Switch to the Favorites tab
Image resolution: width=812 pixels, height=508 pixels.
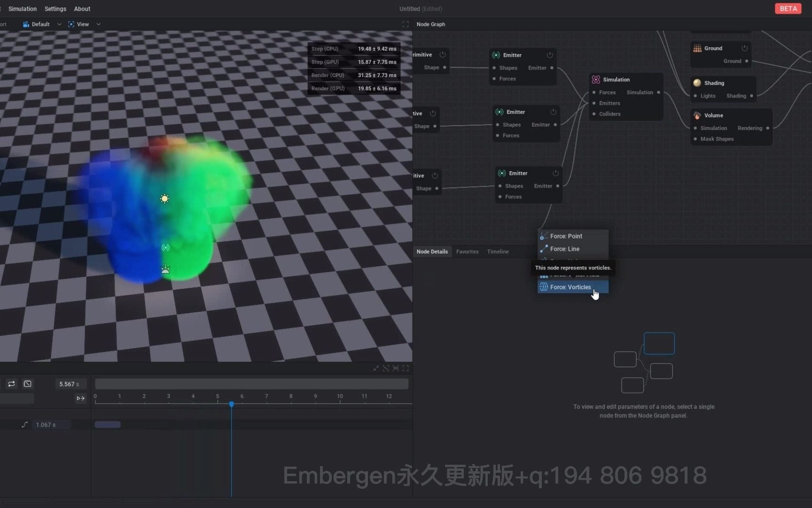click(467, 252)
